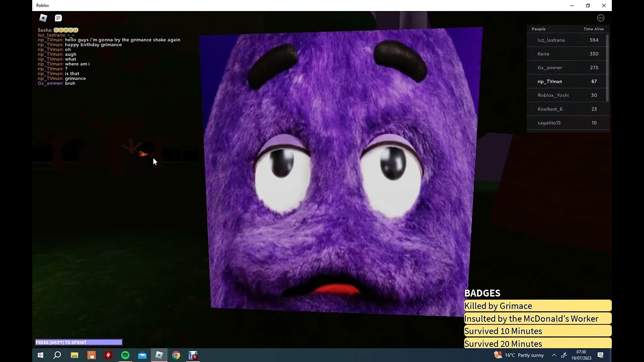This screenshot has width=644, height=362.
Task: Click the Insulted by the McDonald's Worker badge
Action: [538, 318]
